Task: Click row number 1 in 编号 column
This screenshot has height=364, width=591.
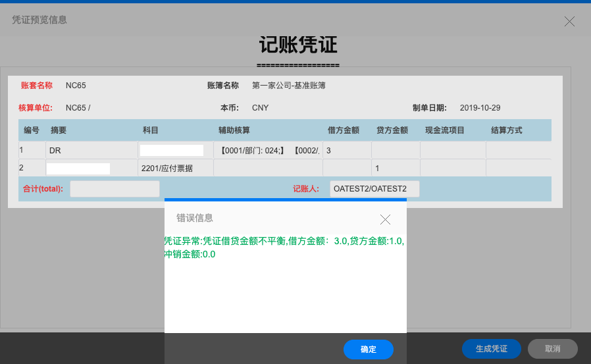Action: coord(21,150)
